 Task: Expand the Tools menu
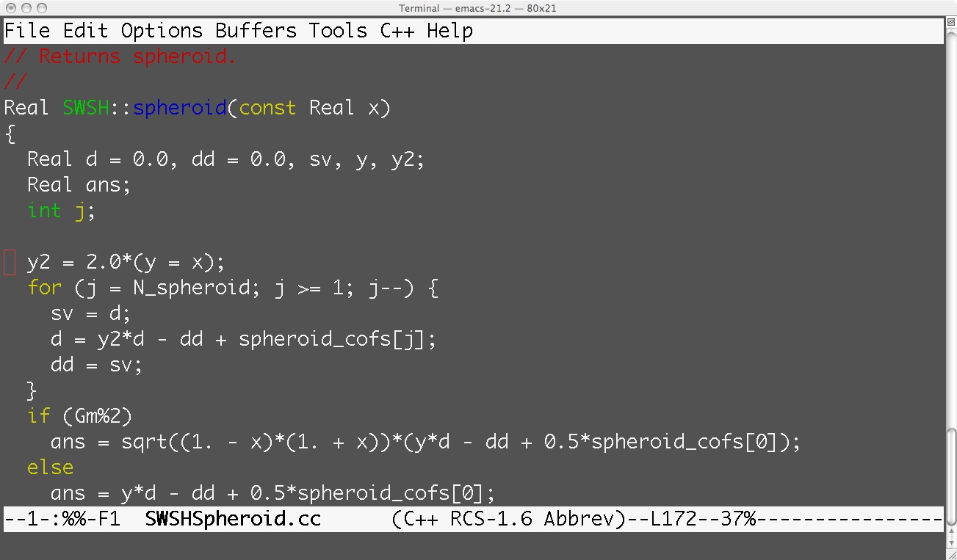[x=338, y=31]
